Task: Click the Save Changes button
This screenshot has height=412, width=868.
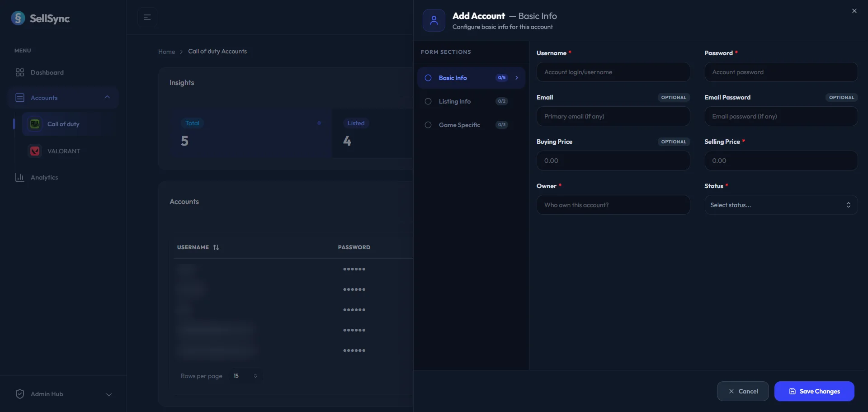Action: [x=815, y=391]
